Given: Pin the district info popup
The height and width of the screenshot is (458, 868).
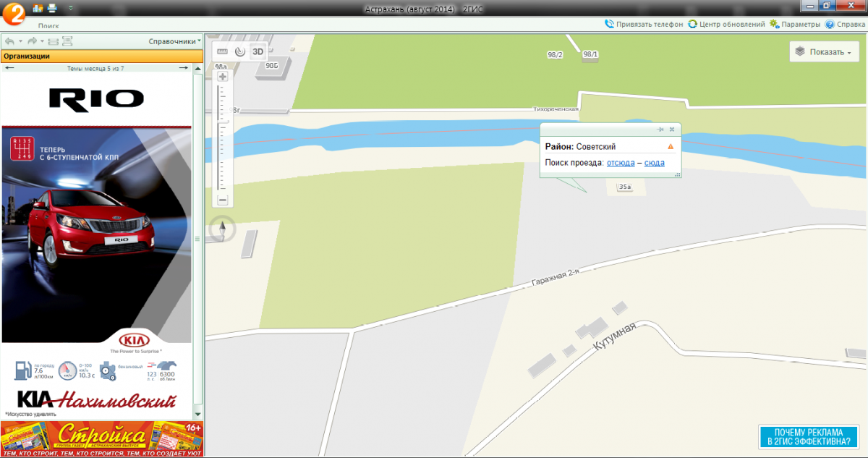Looking at the screenshot, I should point(660,130).
